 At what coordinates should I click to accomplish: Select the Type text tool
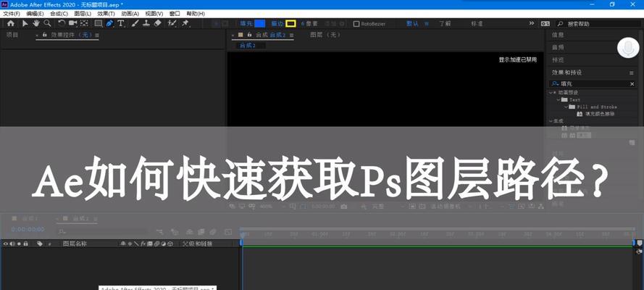point(121,23)
